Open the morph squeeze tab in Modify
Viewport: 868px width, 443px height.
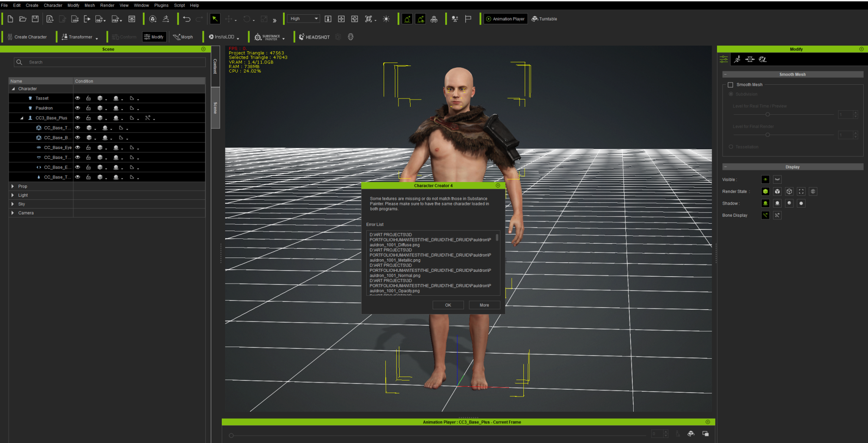(750, 59)
